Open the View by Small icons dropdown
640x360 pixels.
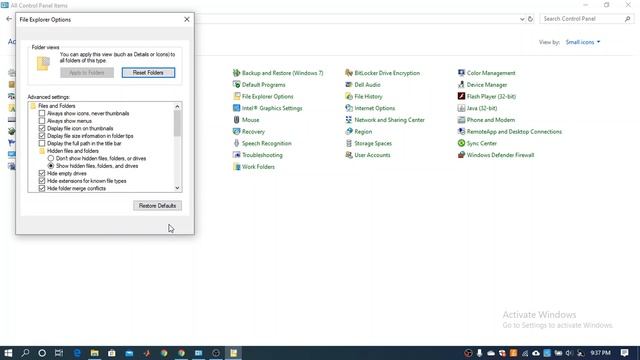tap(583, 42)
